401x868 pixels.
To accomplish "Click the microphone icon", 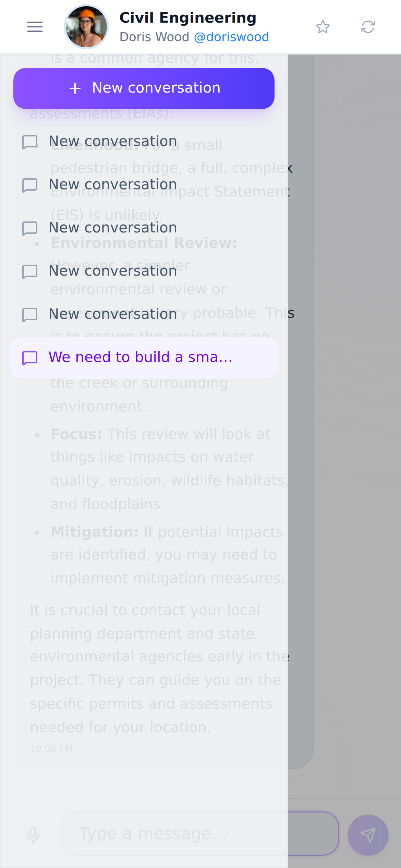I will coord(33,834).
